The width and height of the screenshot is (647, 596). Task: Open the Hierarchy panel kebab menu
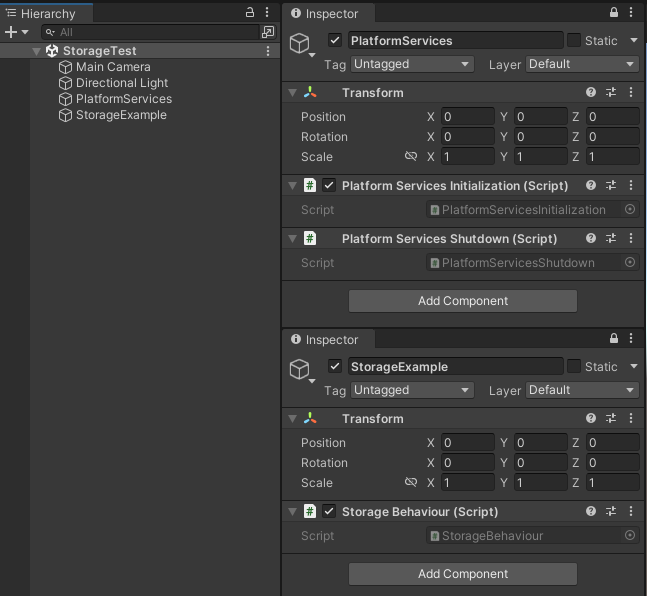point(267,12)
